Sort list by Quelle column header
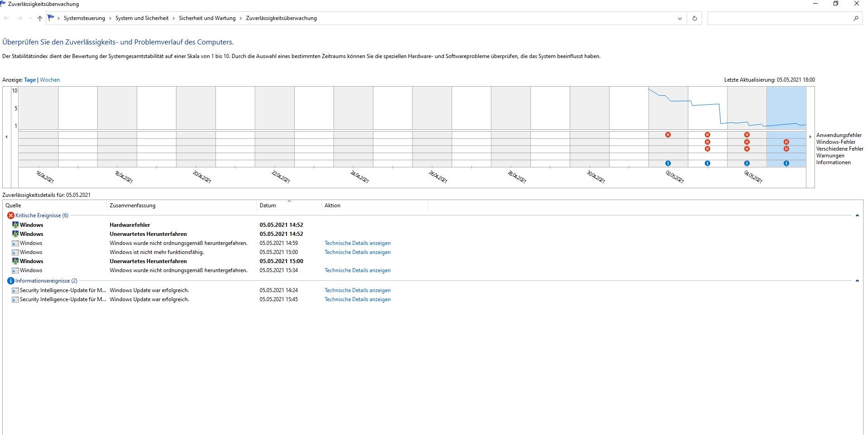This screenshot has height=435, width=868. 54,205
